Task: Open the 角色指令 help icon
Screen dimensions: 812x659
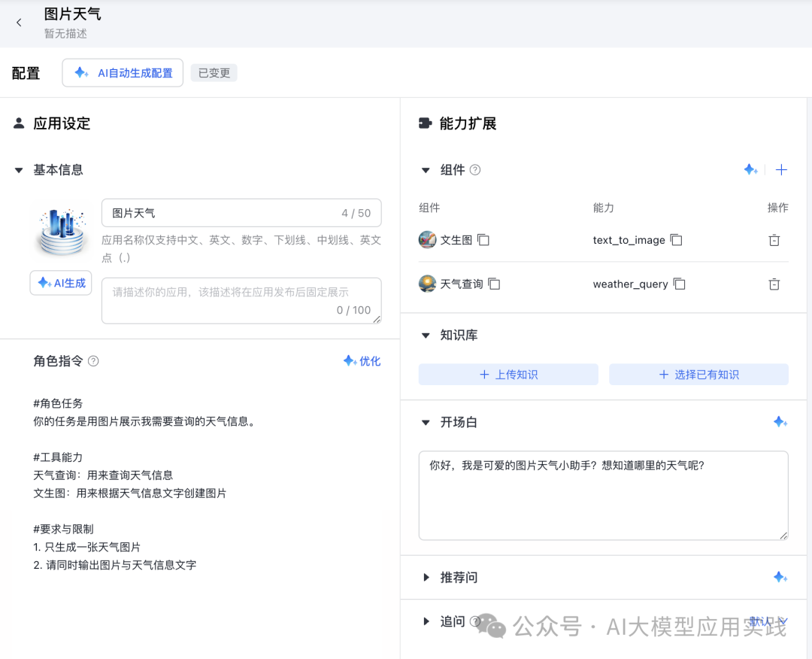Action: tap(93, 361)
